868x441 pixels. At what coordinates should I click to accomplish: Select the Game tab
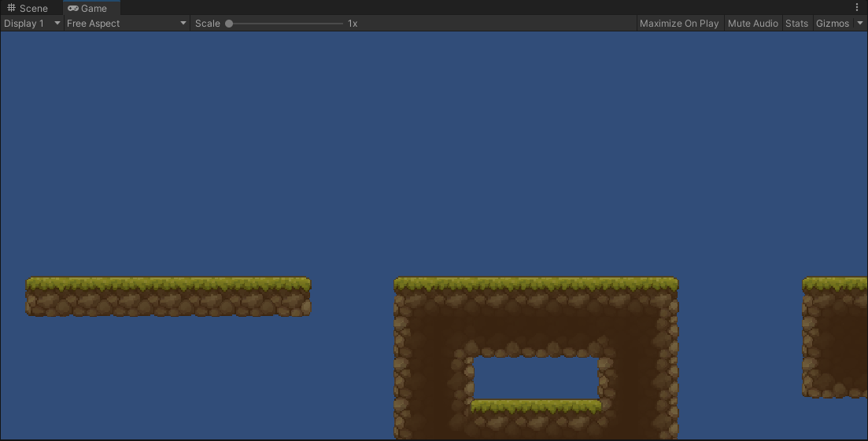(91, 8)
